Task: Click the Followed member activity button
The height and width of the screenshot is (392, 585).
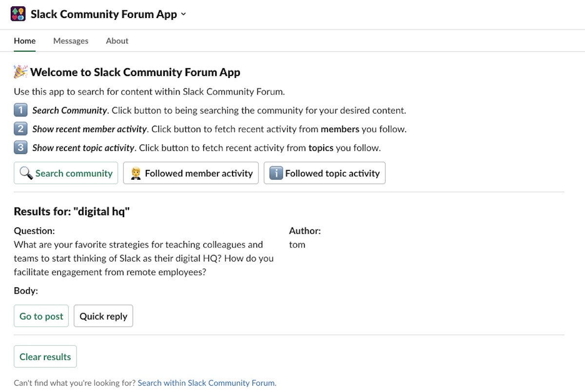Action: [191, 173]
